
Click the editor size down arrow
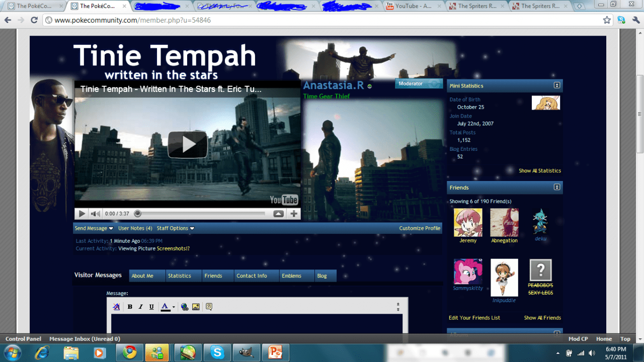click(x=397, y=309)
